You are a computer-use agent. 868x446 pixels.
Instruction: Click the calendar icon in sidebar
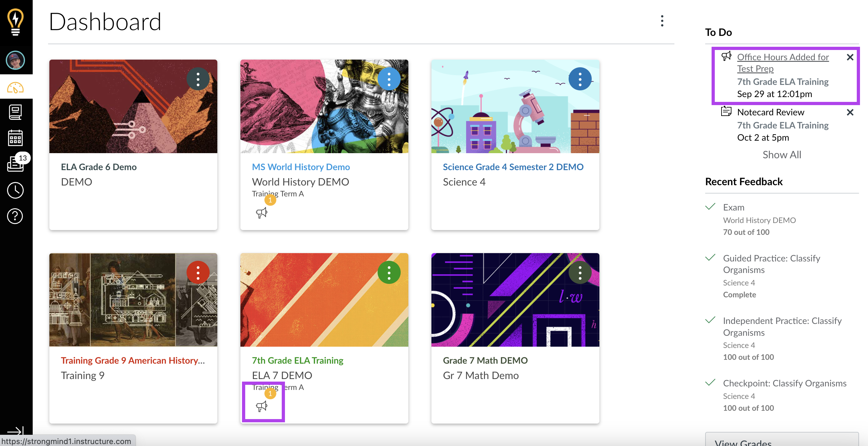15,139
